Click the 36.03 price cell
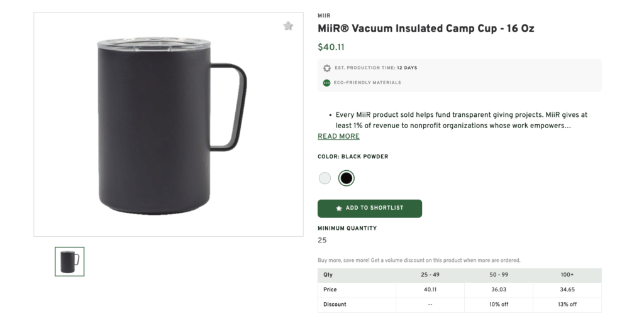 coord(499,289)
